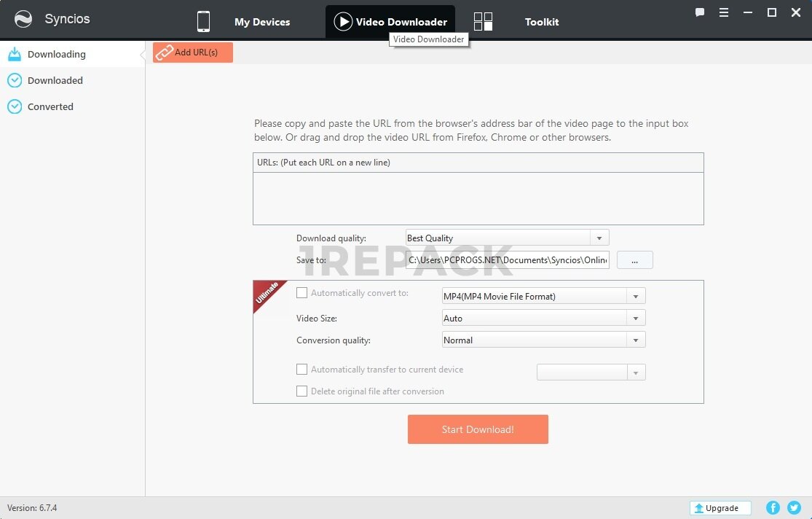Open the current device dropdown
812x519 pixels.
(x=591, y=372)
